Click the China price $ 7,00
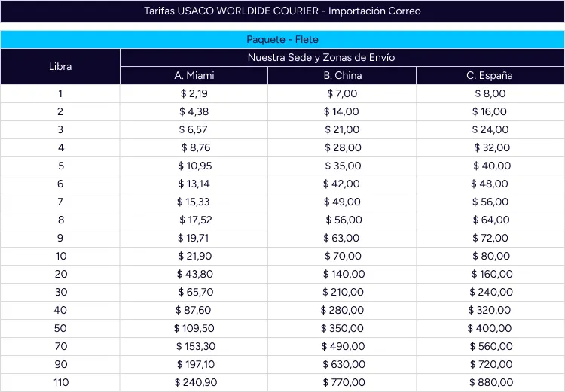Screen dimensions: 565x392 [x=342, y=93]
